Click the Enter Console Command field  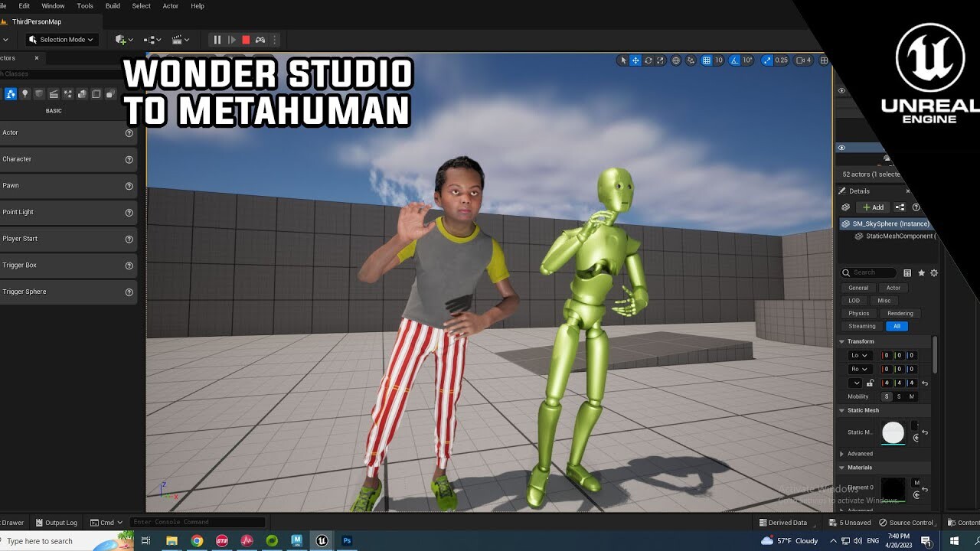195,522
